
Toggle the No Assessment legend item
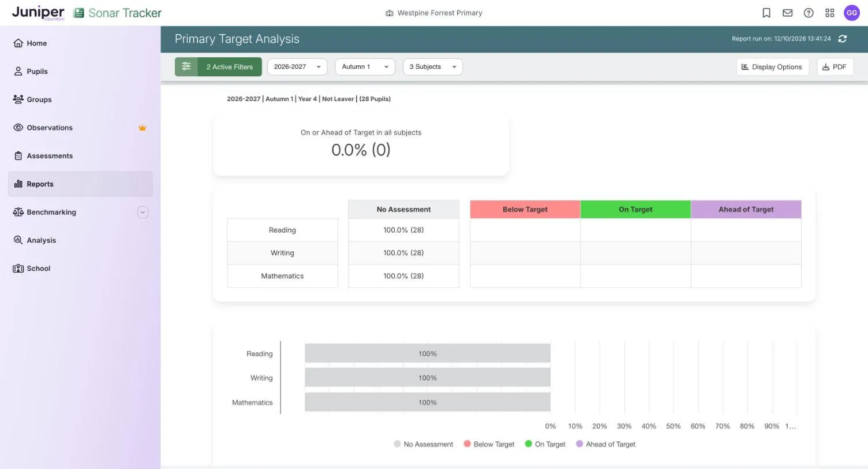pyautogui.click(x=423, y=444)
